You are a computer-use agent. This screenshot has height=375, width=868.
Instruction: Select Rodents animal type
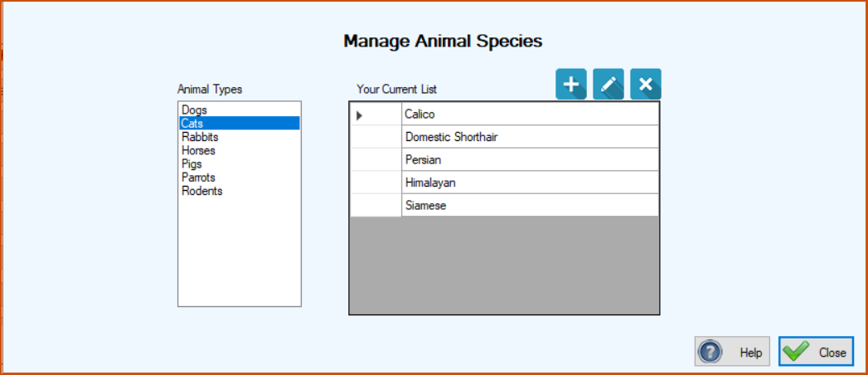239,191
